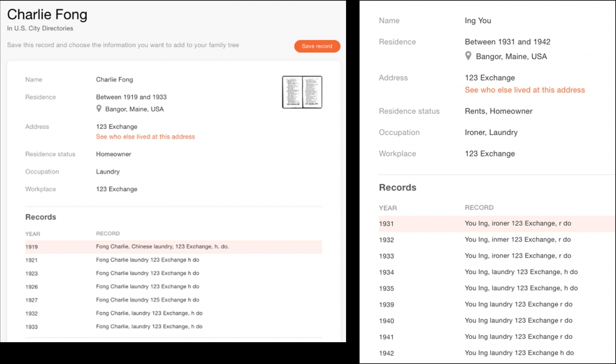
Task: Click Charlie Fong's 'Homeowner' residence status value
Action: click(113, 154)
